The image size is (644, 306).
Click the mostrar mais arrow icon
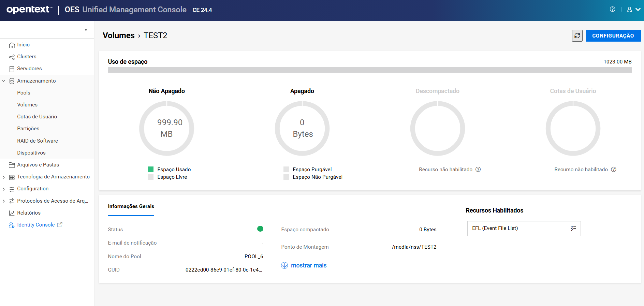point(284,265)
